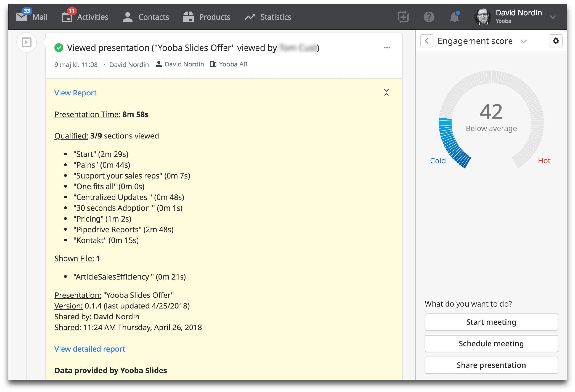Go back with the left chevron button
The image size is (575, 392).
[427, 41]
